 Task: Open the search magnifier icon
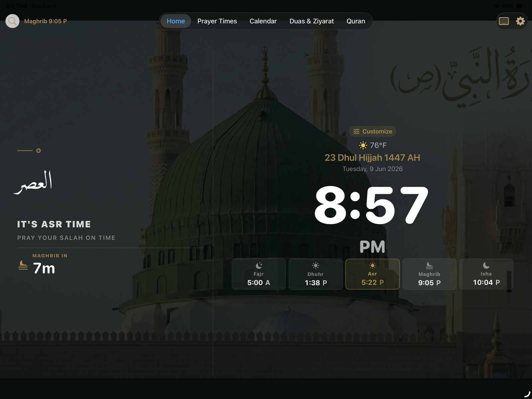pos(12,21)
